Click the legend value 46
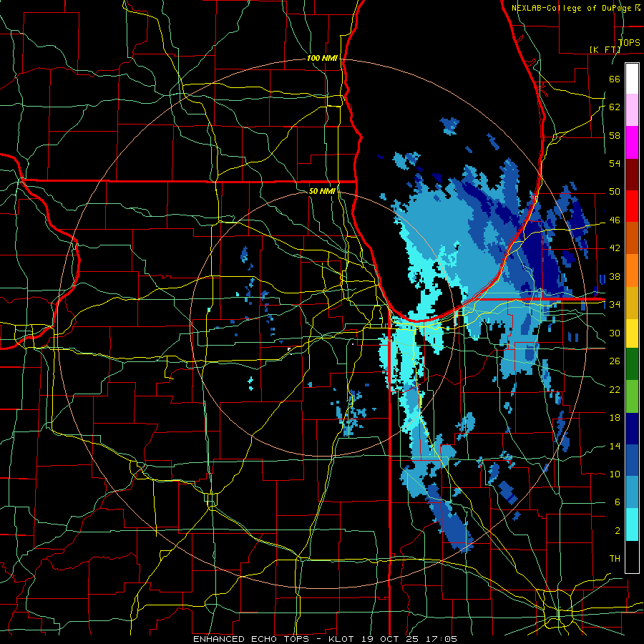Image resolution: width=644 pixels, height=644 pixels. [615, 220]
